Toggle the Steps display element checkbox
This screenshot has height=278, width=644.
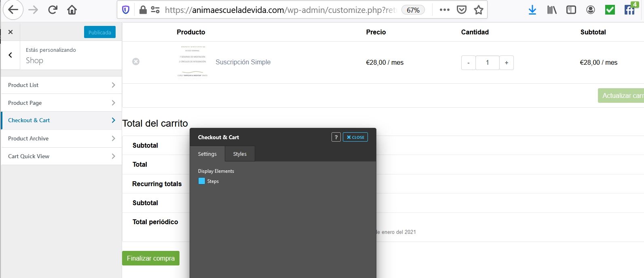pyautogui.click(x=202, y=181)
